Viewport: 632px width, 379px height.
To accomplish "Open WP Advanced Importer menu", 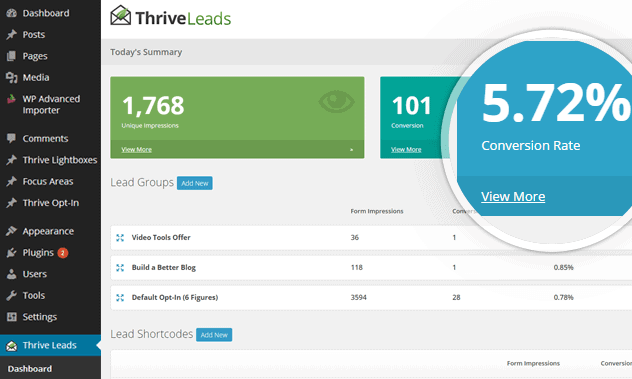I will tap(51, 104).
